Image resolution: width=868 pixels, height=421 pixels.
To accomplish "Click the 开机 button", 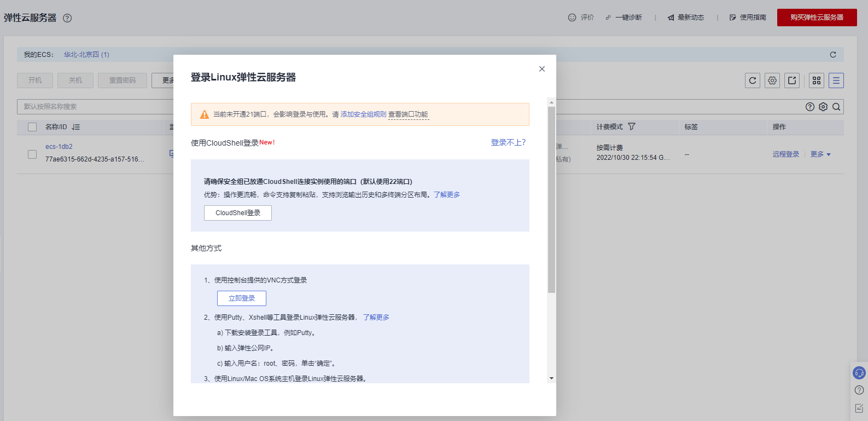I will tap(35, 80).
